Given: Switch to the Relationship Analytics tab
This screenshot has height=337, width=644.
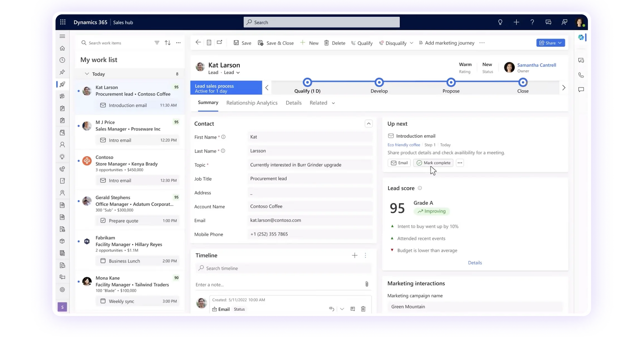Looking at the screenshot, I should coord(252,103).
